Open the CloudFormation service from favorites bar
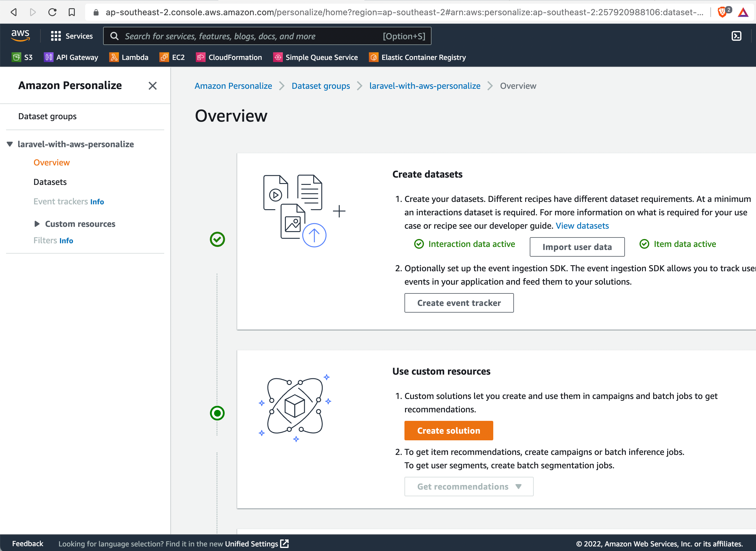The width and height of the screenshot is (756, 551). [229, 57]
